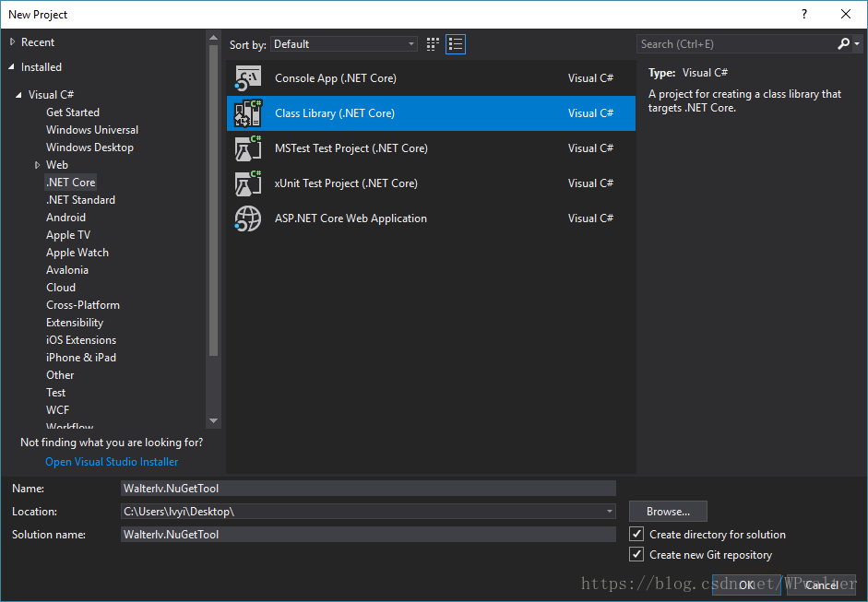Select Test category

tap(56, 393)
